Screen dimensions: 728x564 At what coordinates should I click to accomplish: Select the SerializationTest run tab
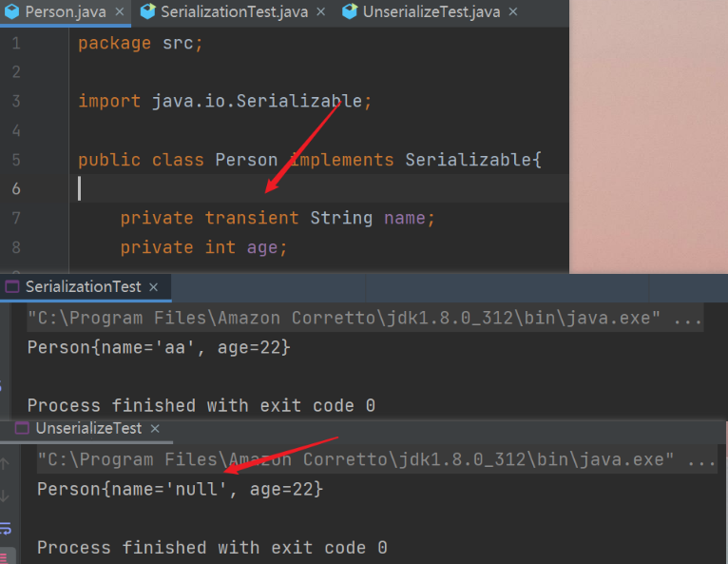pyautogui.click(x=83, y=287)
